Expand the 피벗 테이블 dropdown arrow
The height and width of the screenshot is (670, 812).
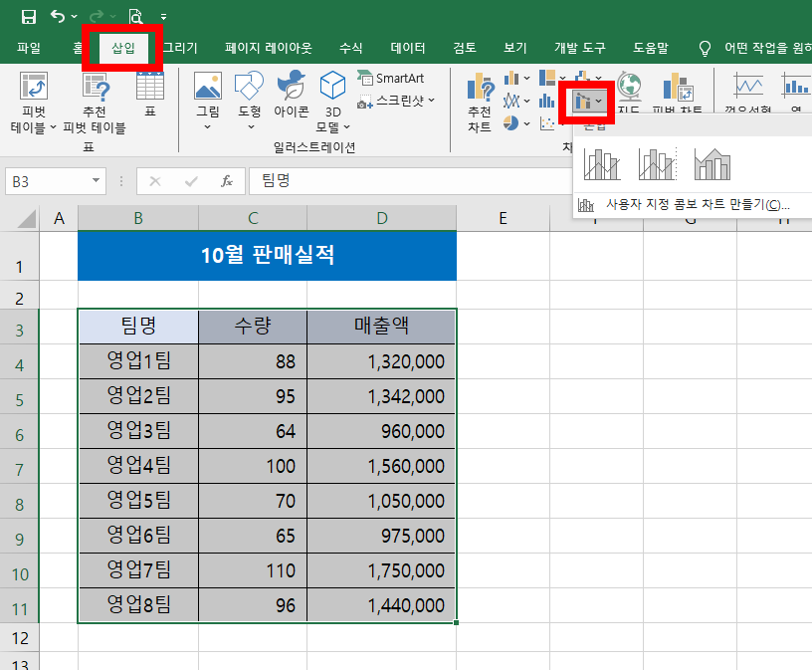click(x=53, y=127)
